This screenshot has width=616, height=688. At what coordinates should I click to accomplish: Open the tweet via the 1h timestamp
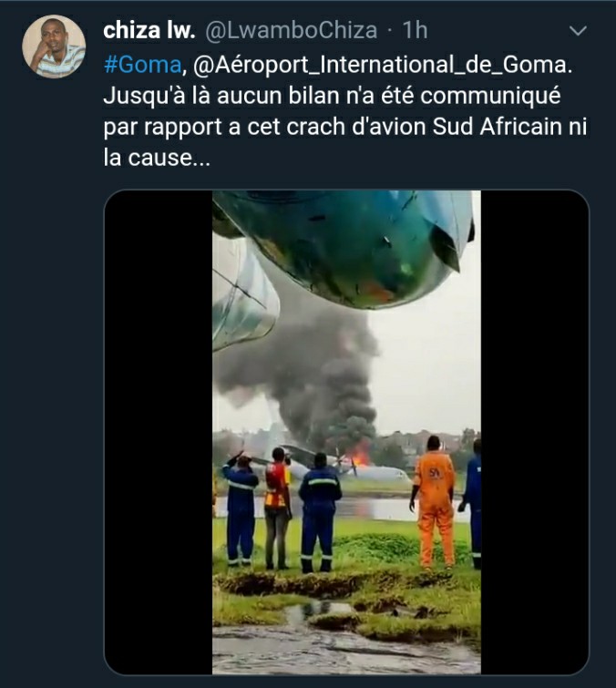point(415,30)
